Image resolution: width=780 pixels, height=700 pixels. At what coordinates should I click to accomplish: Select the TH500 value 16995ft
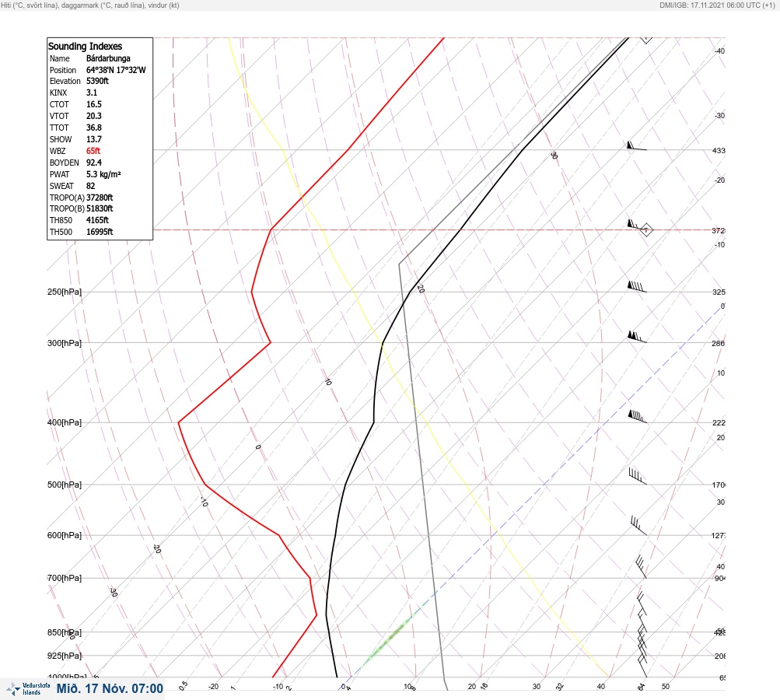[100, 232]
